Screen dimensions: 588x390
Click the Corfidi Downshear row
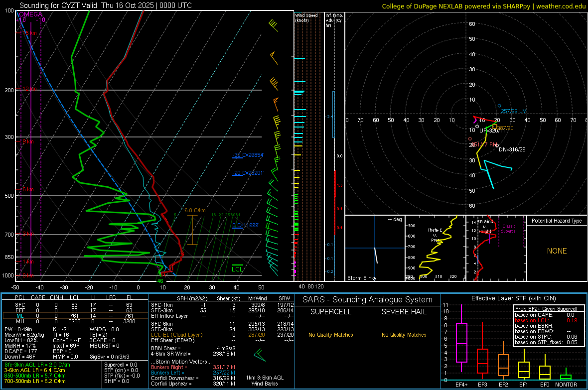193,378
